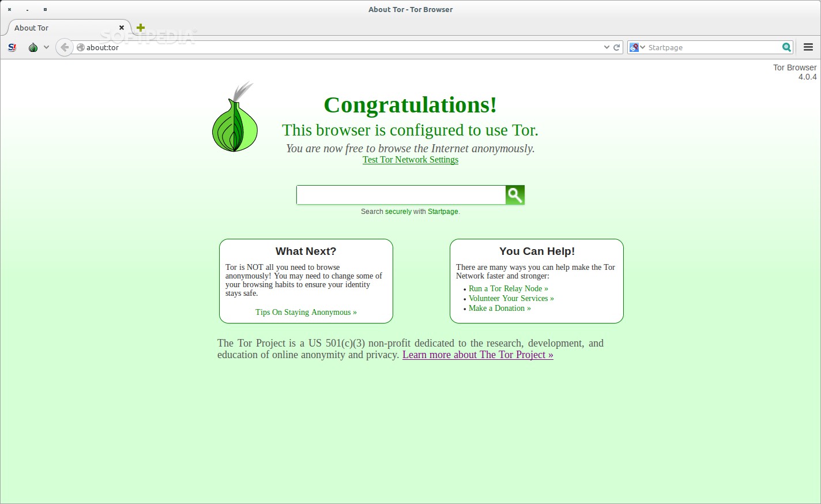The image size is (821, 504).
Task: Click in the Startpage search box on page
Action: click(401, 195)
